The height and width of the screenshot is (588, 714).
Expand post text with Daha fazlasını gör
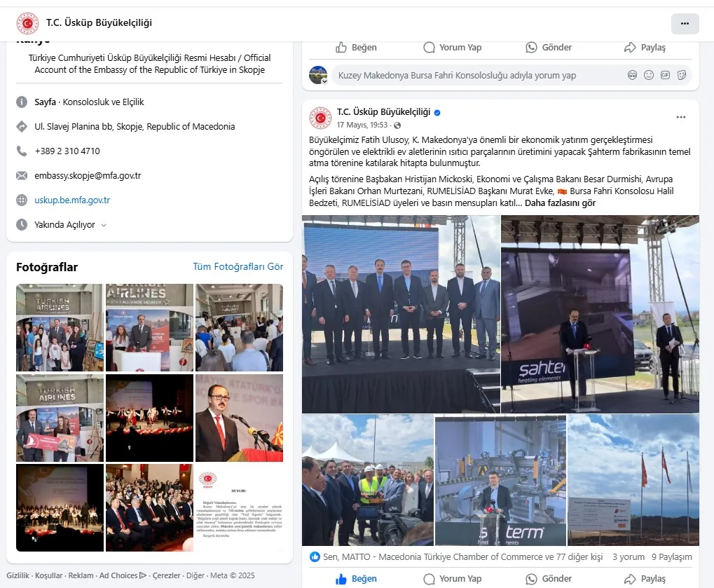click(x=560, y=203)
